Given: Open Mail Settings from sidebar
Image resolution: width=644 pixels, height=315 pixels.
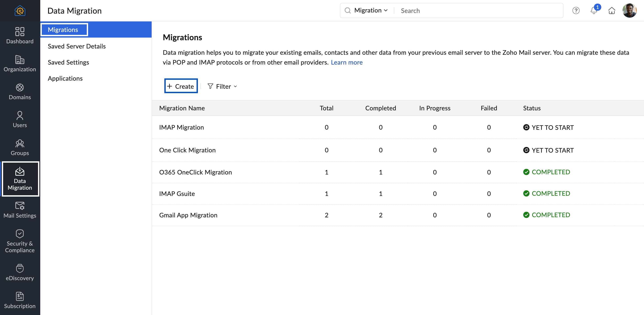Looking at the screenshot, I should 20,210.
